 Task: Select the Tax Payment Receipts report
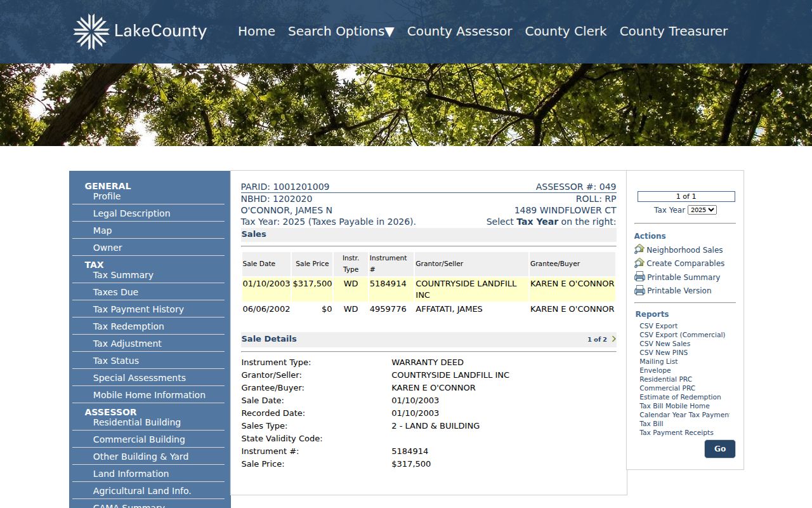[676, 432]
